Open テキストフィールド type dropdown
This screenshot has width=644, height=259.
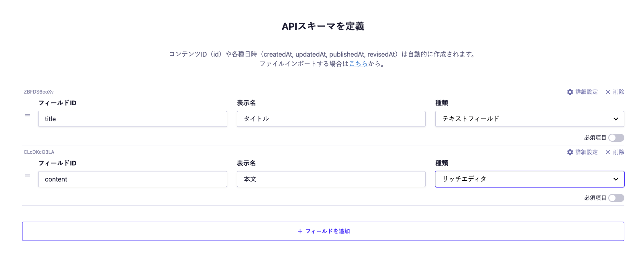coord(529,119)
